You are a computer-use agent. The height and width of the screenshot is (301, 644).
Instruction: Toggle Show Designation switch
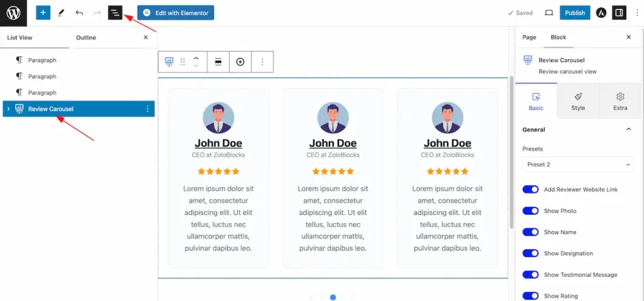click(530, 253)
